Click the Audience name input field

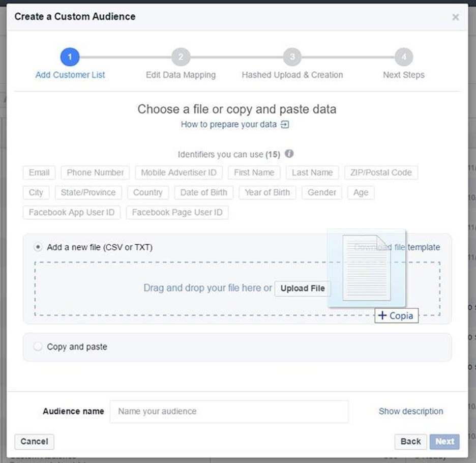[229, 411]
